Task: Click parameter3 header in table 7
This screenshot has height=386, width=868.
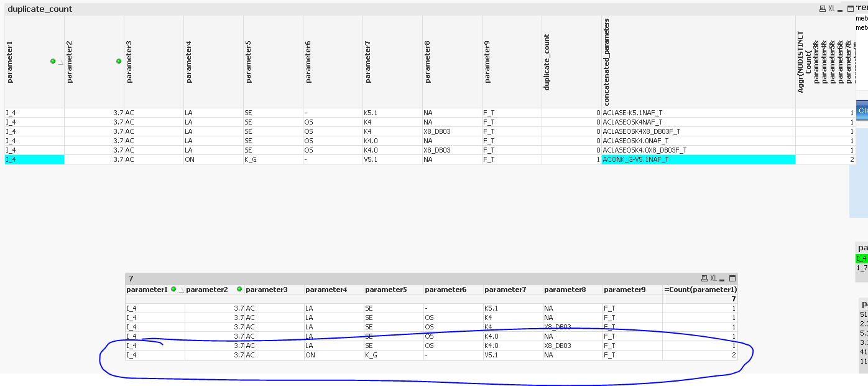Action: pyautogui.click(x=274, y=289)
